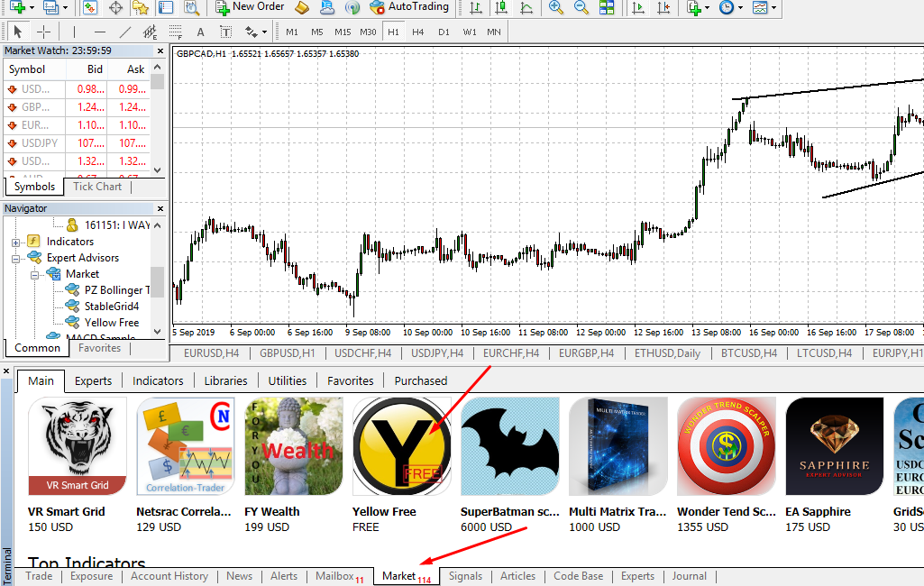Enable chart auto scroll icon

(637, 7)
